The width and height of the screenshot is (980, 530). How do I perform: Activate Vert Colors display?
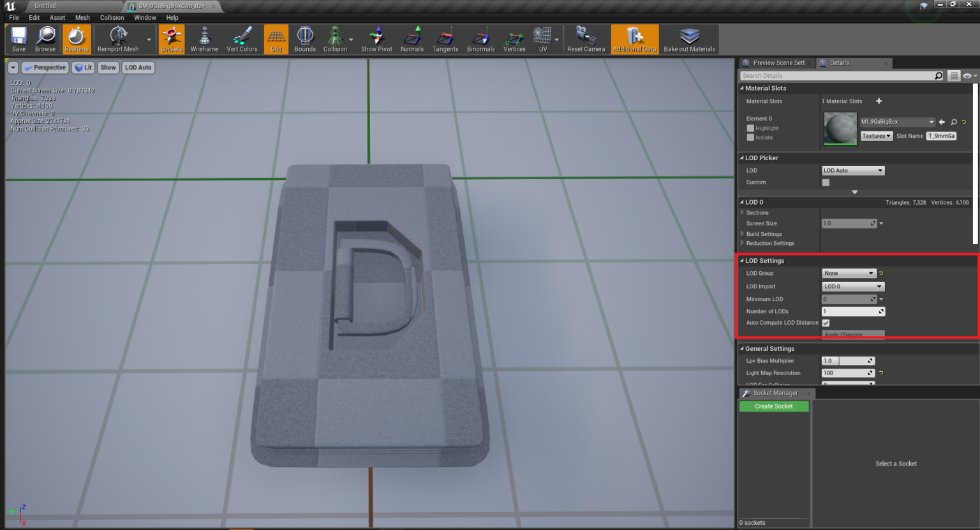click(242, 39)
